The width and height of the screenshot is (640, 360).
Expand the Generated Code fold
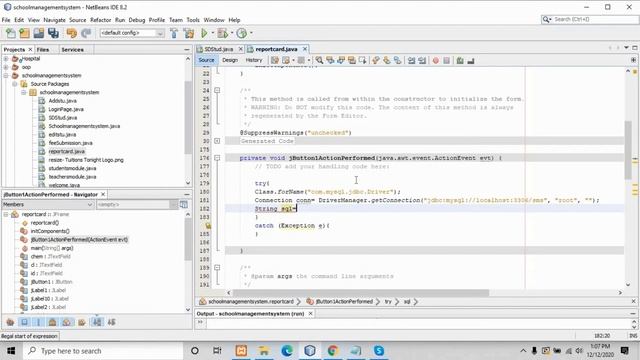[217, 141]
